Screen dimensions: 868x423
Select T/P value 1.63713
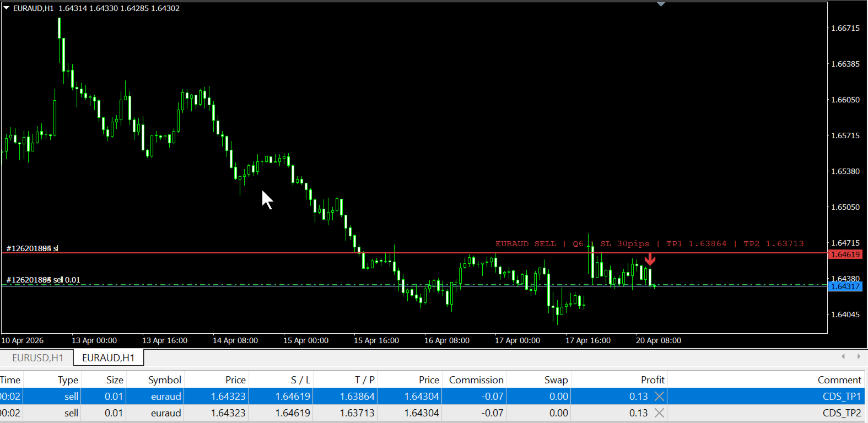pos(357,413)
